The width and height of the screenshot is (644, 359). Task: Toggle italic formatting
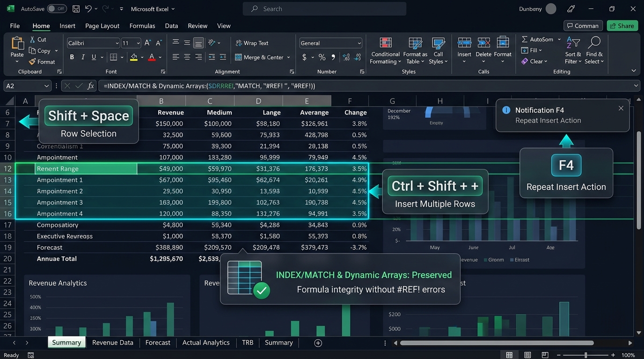click(x=83, y=57)
